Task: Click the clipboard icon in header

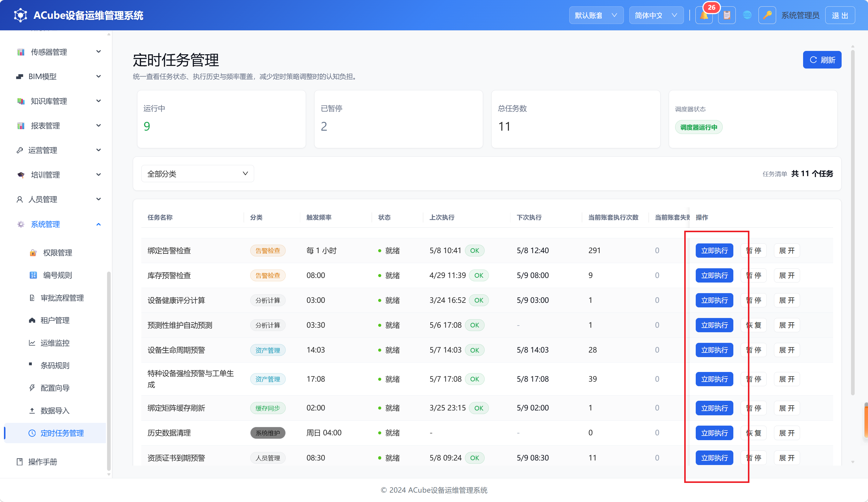Action: pyautogui.click(x=727, y=15)
